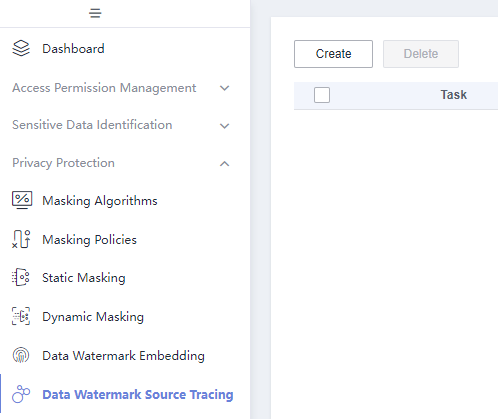Open Data Watermark Embedding page
The width and height of the screenshot is (498, 419).
tap(123, 356)
